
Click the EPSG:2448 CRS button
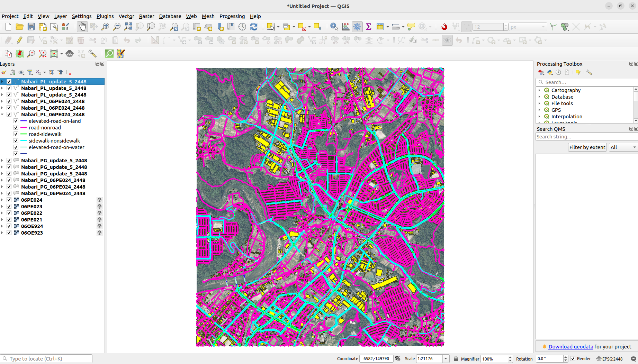[x=610, y=359]
